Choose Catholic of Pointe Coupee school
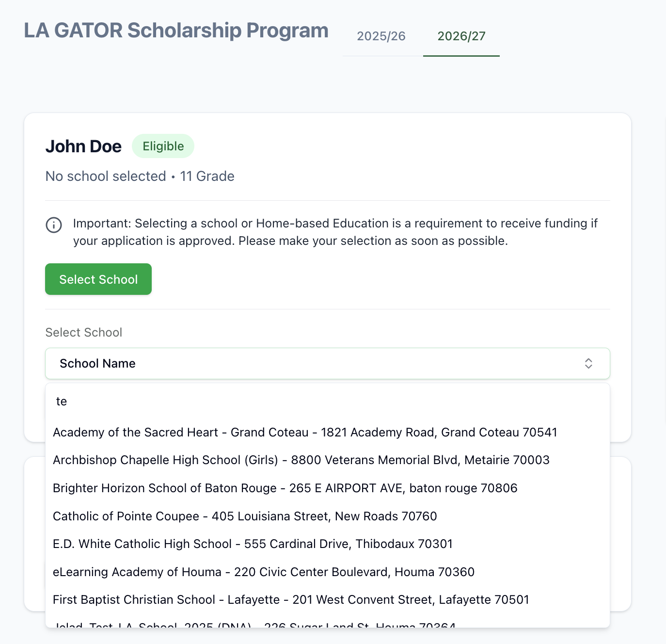 coord(245,516)
